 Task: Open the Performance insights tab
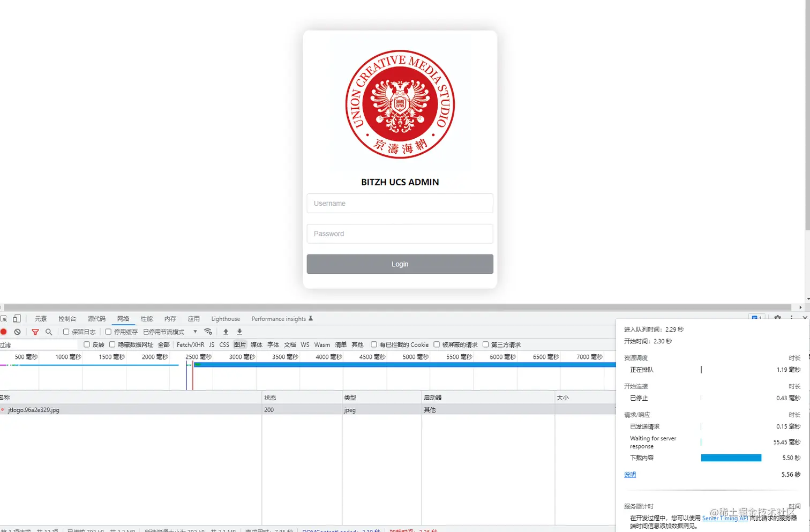279,319
